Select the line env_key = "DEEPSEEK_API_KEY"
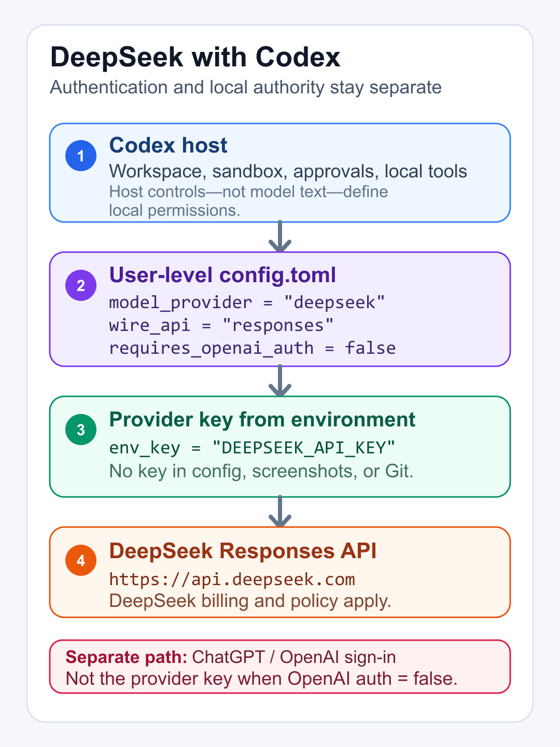Screen dimensions: 560x747 tap(253, 447)
